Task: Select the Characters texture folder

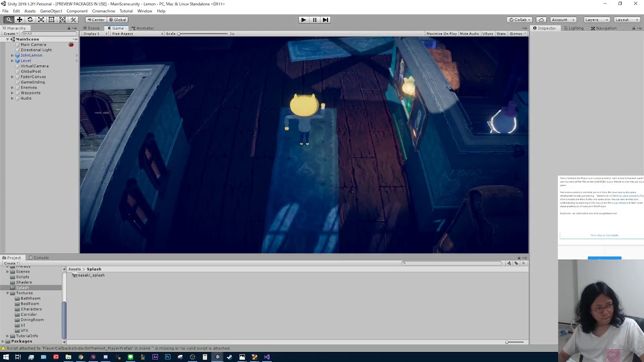Action: pos(31,309)
